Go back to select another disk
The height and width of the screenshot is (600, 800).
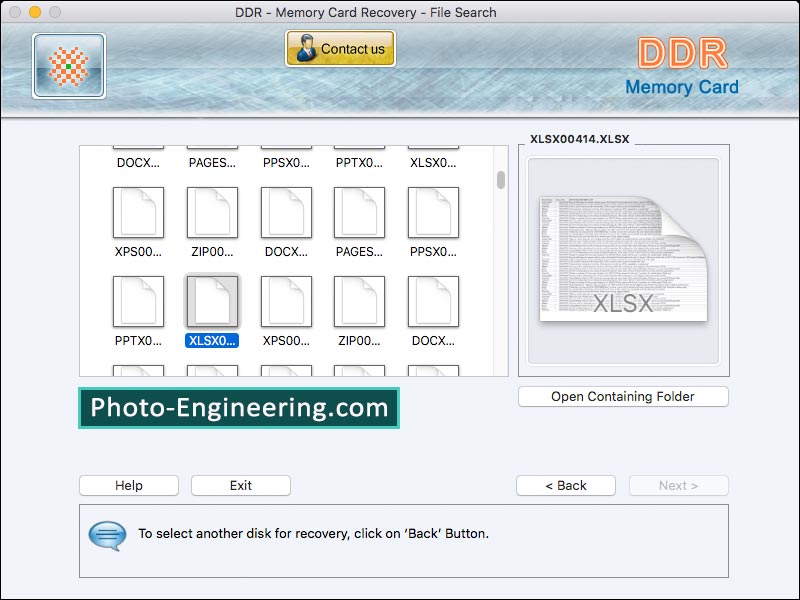(566, 486)
